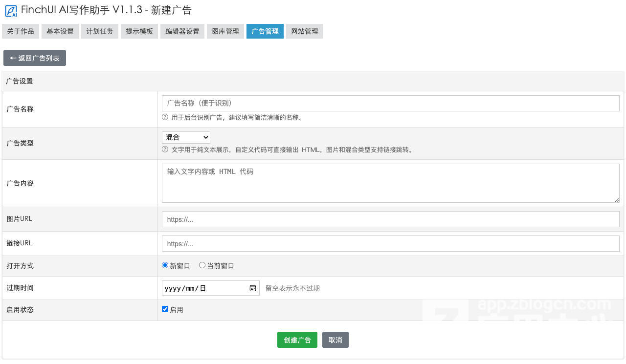
Task: Open the 网站管理 tab
Action: [x=304, y=31]
